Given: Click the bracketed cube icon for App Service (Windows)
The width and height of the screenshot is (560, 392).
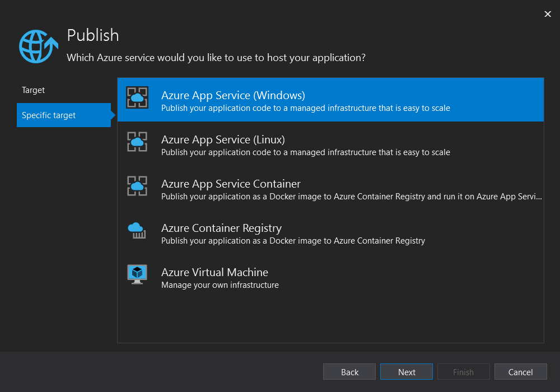Looking at the screenshot, I should click(x=137, y=99).
